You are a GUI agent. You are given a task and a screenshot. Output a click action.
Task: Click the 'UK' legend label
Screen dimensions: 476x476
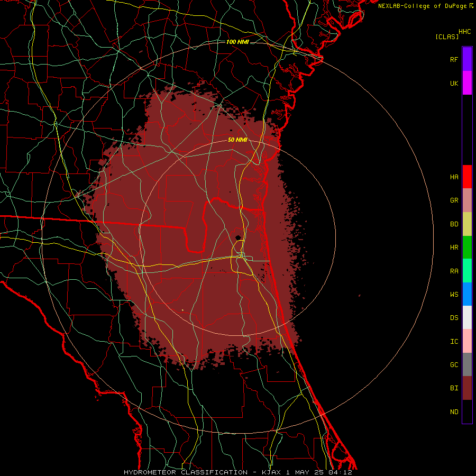click(454, 83)
